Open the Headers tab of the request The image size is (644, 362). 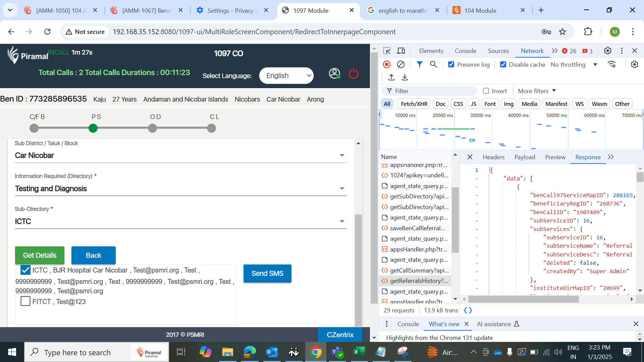point(493,157)
